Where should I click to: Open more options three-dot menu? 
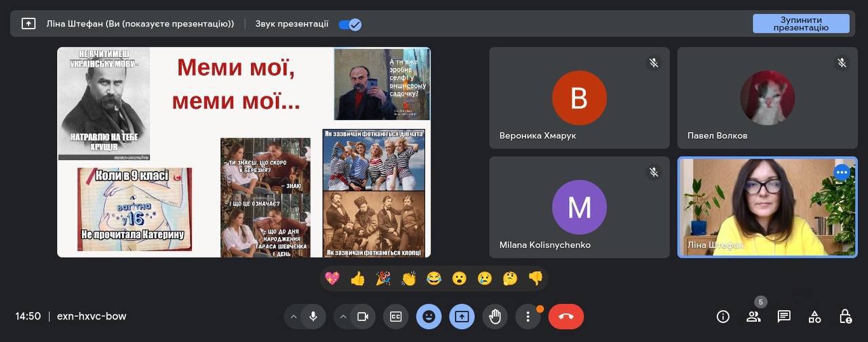(528, 316)
